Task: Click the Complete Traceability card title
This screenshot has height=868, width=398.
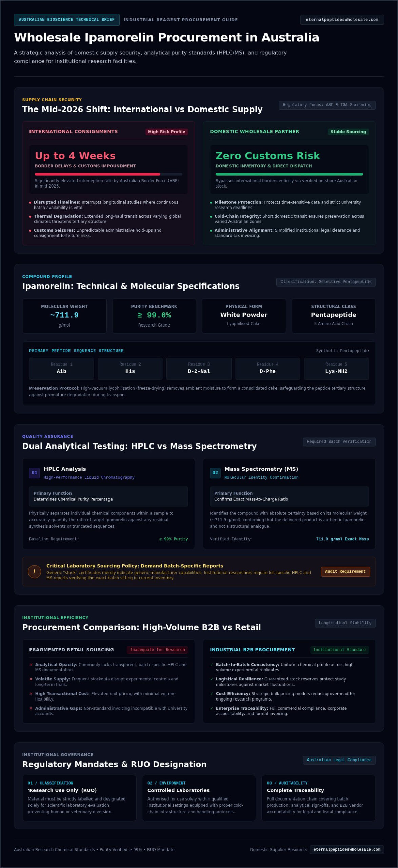Action: (296, 790)
